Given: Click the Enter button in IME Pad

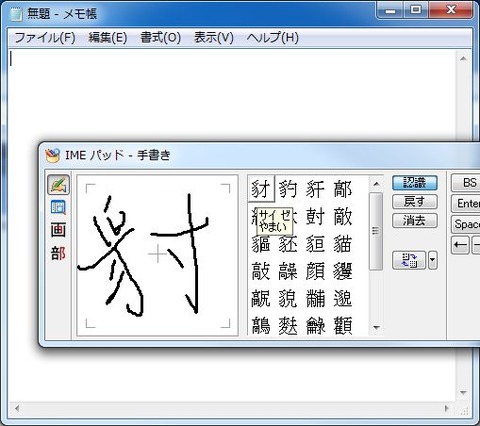Looking at the screenshot, I should [466, 203].
